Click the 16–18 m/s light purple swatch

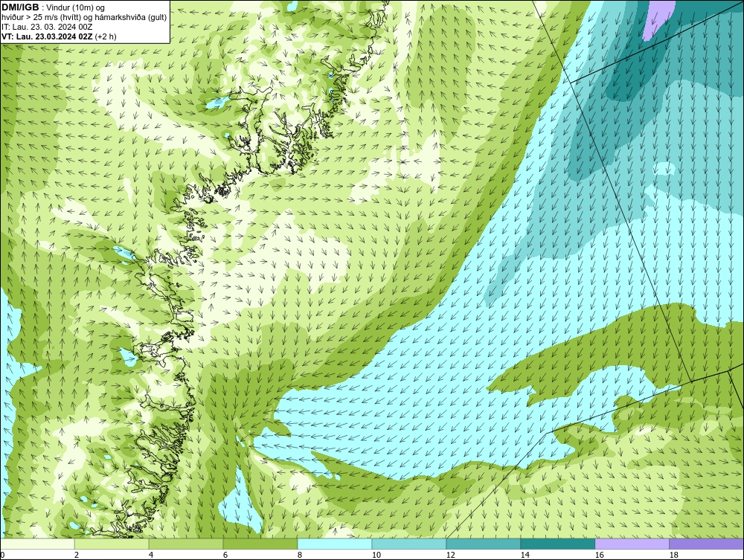(x=632, y=544)
